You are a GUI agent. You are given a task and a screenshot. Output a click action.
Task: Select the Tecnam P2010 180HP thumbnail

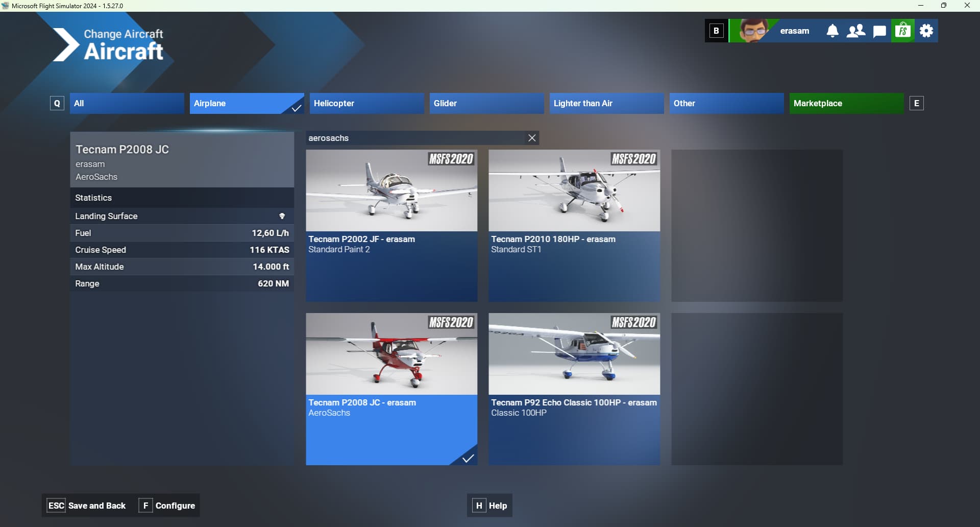point(574,190)
